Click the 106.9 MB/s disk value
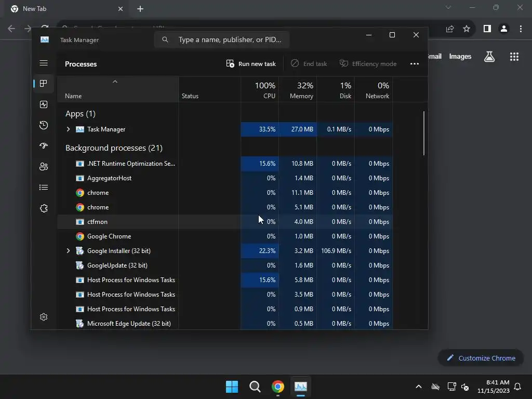 (x=336, y=251)
